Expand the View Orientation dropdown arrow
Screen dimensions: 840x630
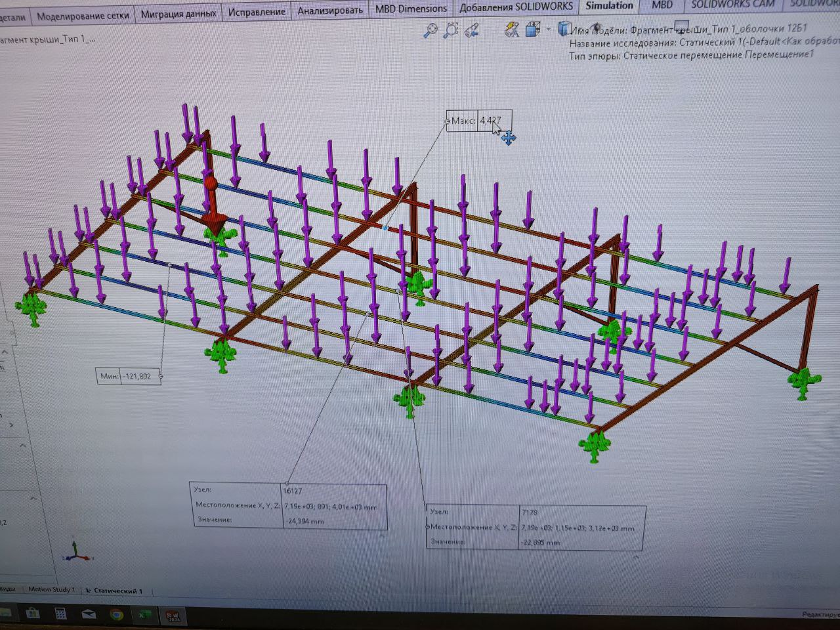(x=548, y=29)
